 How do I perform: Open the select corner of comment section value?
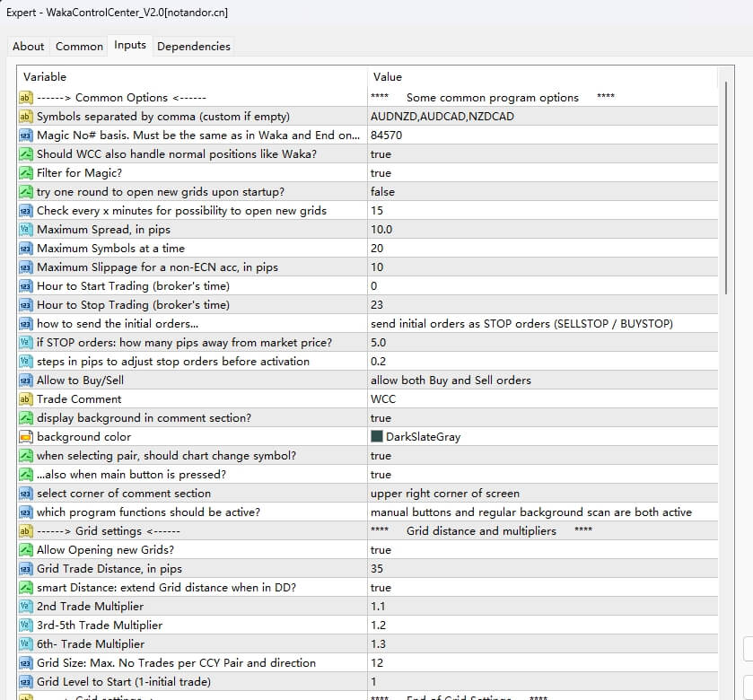444,494
